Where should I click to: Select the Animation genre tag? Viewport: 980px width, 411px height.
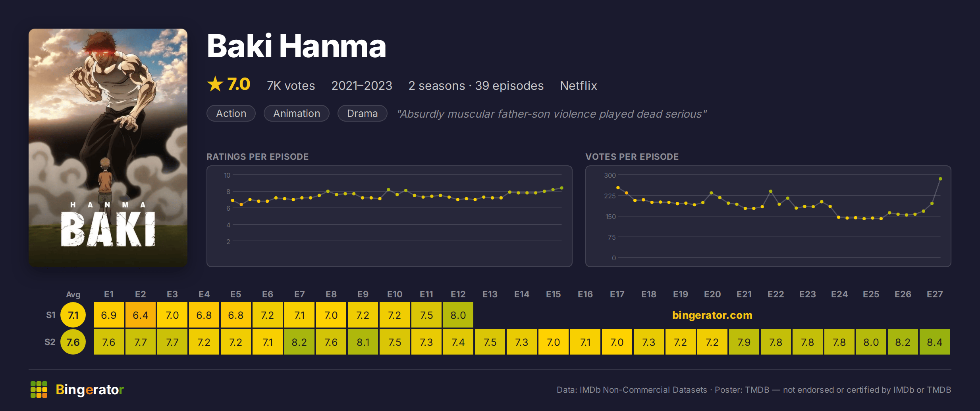click(297, 113)
